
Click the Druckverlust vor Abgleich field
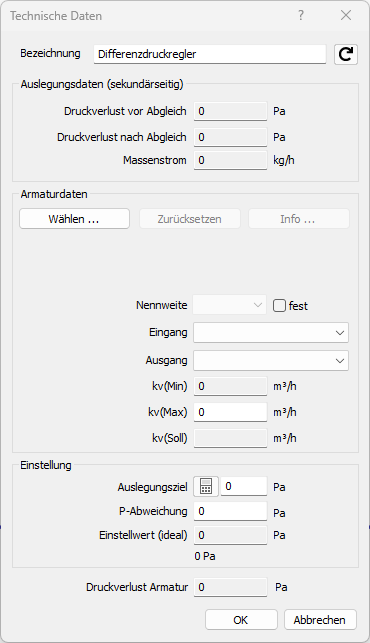230,111
